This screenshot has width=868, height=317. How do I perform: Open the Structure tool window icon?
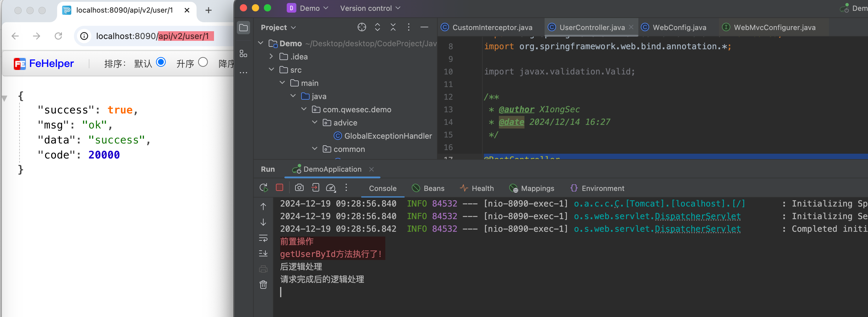pyautogui.click(x=243, y=53)
